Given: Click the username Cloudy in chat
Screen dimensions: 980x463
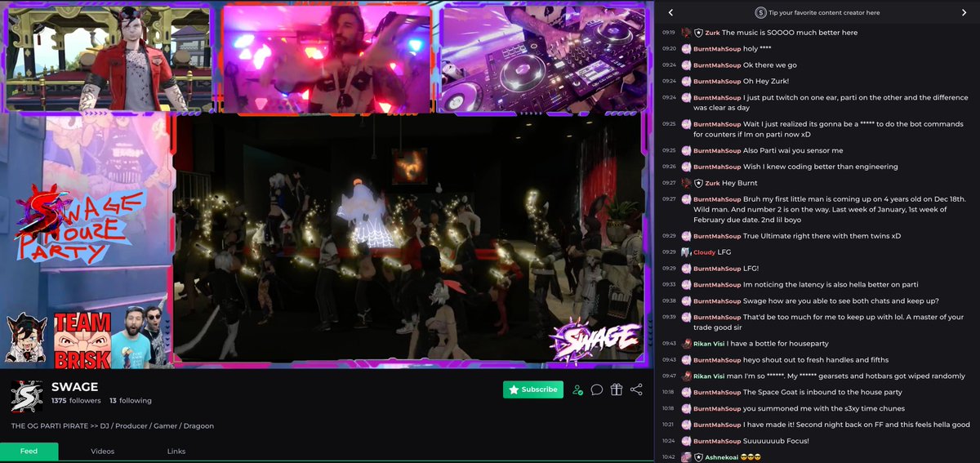Looking at the screenshot, I should [704, 252].
